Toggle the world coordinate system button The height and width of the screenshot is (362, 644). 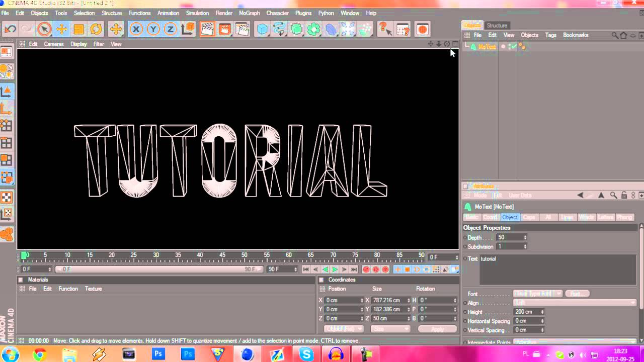pyautogui.click(x=188, y=29)
